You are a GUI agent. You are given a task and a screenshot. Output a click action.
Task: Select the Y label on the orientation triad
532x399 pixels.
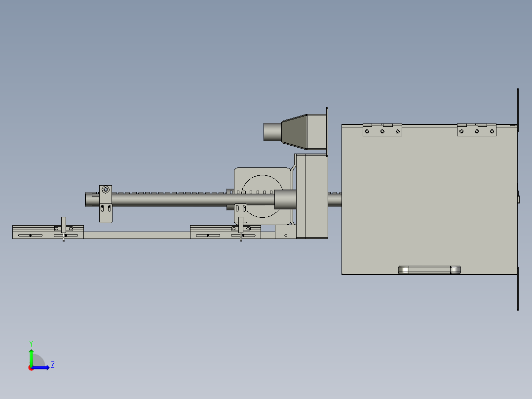(31, 343)
